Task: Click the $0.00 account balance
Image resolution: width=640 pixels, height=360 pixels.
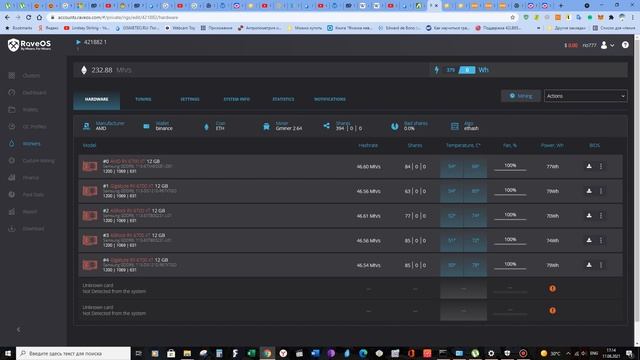Action: 571,45
